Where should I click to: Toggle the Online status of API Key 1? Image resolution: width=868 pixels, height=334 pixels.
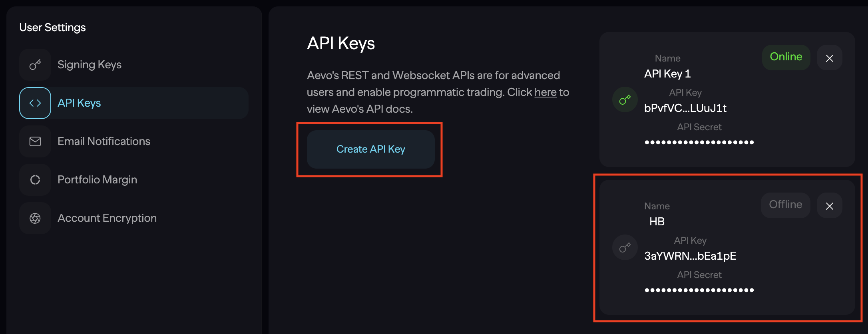[786, 57]
